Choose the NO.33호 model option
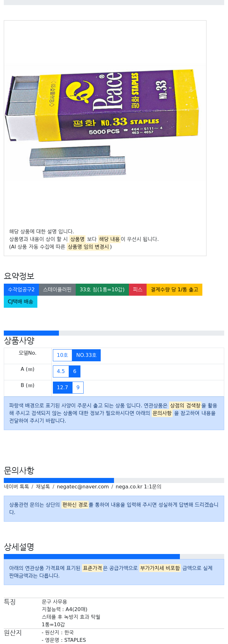This screenshot has height=644, width=228. [x=86, y=355]
